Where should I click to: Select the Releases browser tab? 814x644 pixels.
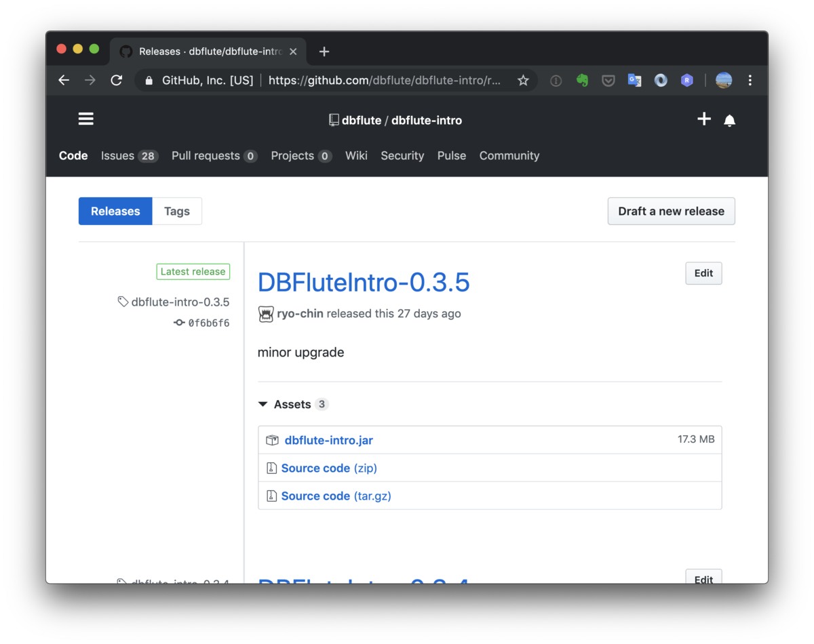click(209, 52)
